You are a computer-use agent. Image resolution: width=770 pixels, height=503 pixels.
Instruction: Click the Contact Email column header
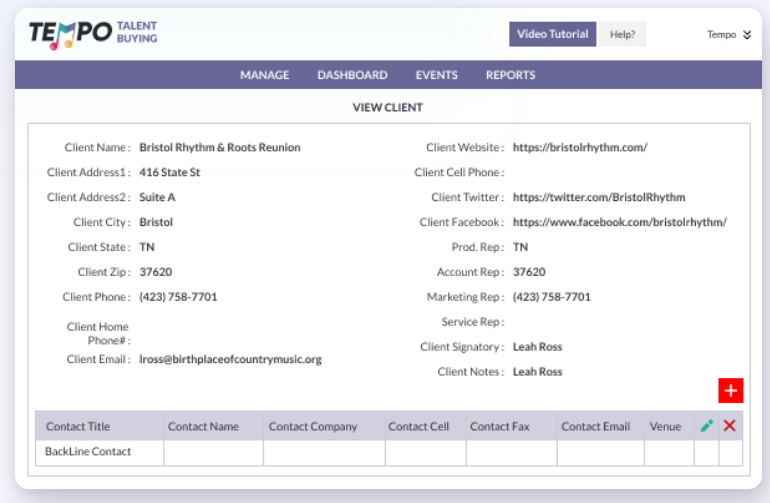coord(596,426)
